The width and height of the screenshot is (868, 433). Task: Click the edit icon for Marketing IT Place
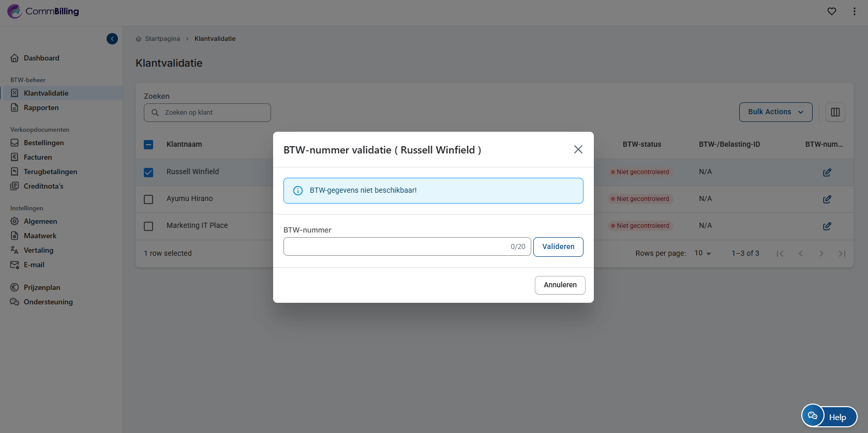point(827,226)
